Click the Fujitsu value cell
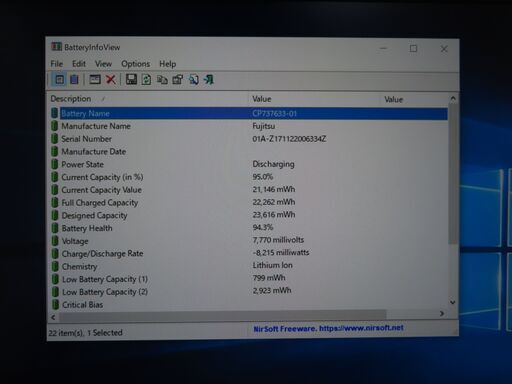Viewport: 512px width, 384px height. tap(264, 126)
